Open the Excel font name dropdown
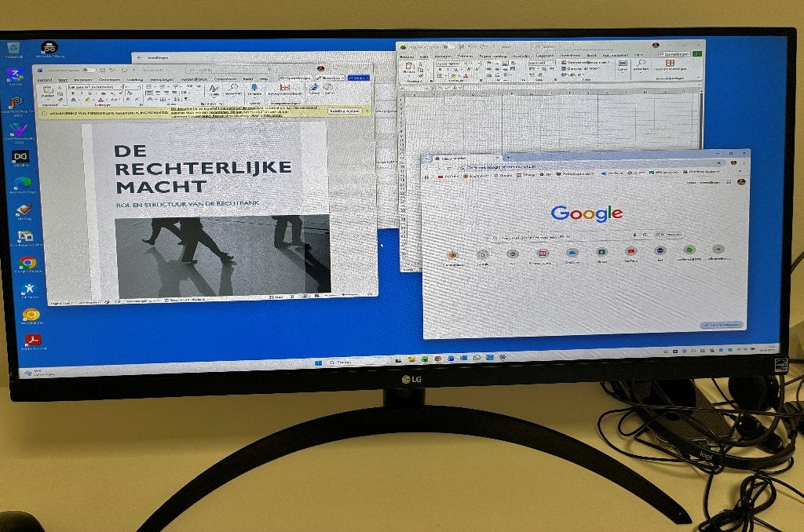Image resolution: width=804 pixels, height=532 pixels. click(x=450, y=64)
